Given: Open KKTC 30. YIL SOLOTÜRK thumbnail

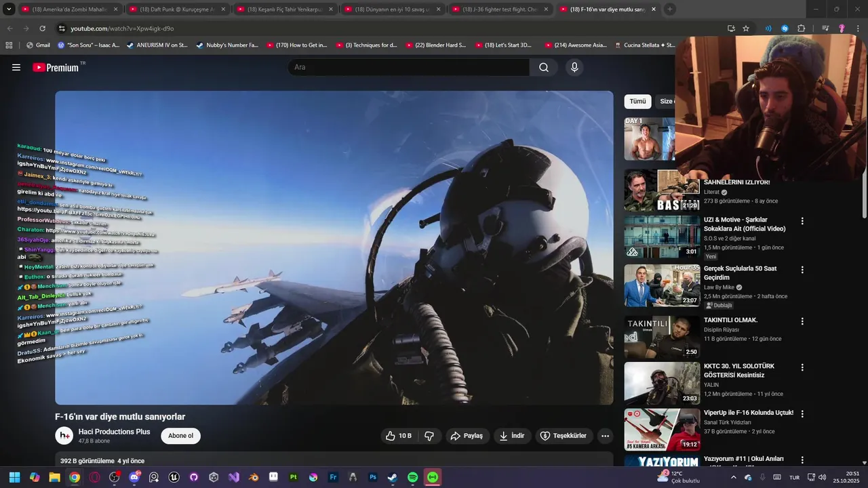Looking at the screenshot, I should tap(662, 384).
